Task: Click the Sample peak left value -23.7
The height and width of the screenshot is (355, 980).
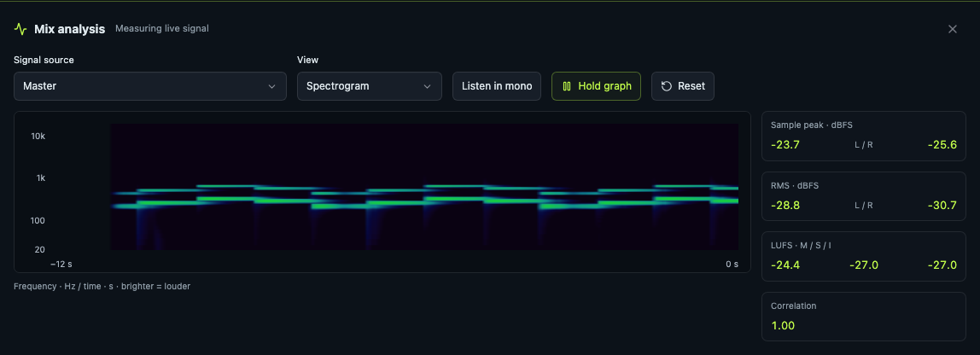Action: point(785,144)
